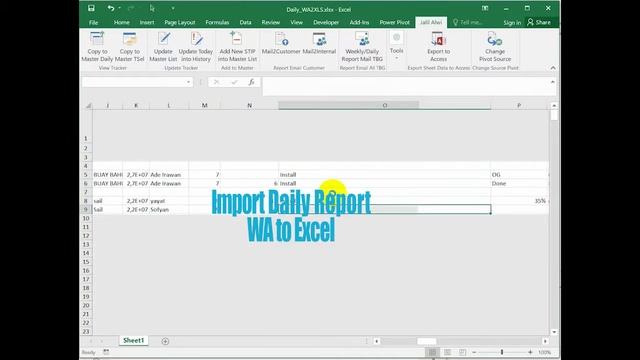Open Undo history dropdown arrow
The height and width of the screenshot is (360, 640).
coord(120,8)
